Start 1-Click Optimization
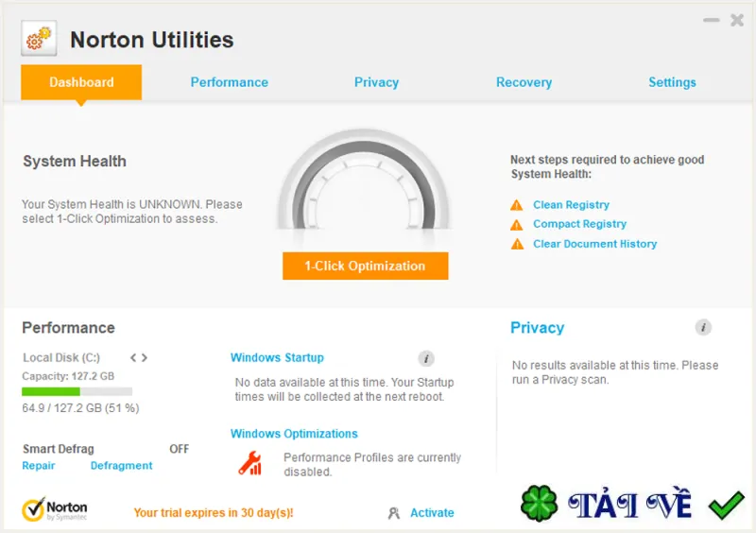This screenshot has height=533, width=756. click(366, 266)
